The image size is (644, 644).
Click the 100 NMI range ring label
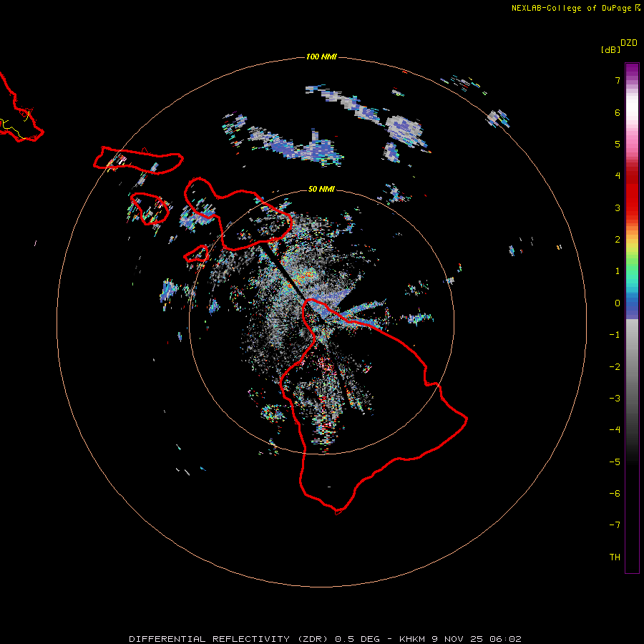click(x=321, y=57)
